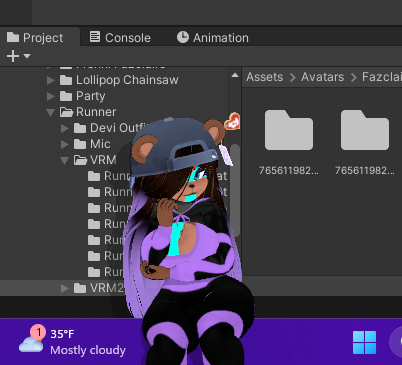The width and height of the screenshot is (402, 365).
Task: Click the VRM2 folder icon
Action: (x=80, y=288)
